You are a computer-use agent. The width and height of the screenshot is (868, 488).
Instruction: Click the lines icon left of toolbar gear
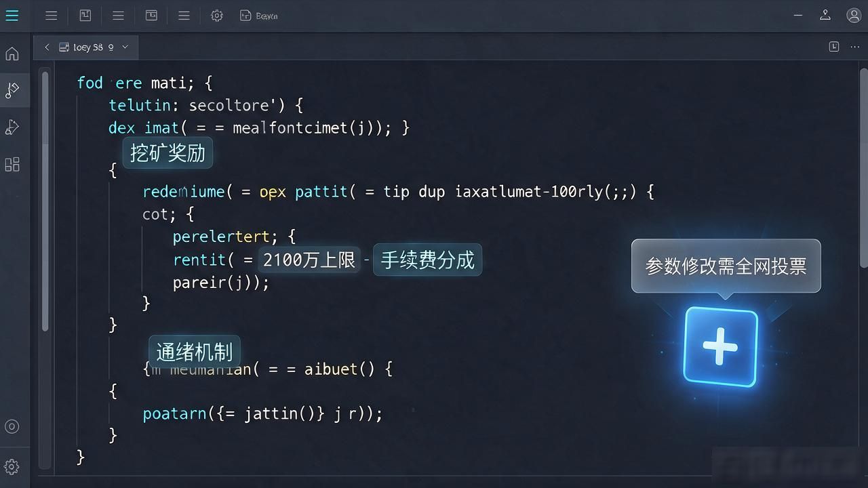pos(184,15)
